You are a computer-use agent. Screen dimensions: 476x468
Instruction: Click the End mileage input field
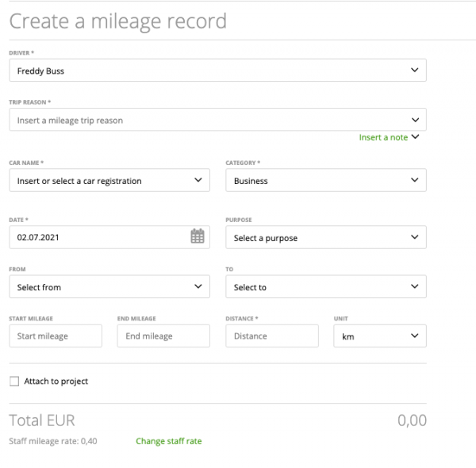tap(163, 336)
